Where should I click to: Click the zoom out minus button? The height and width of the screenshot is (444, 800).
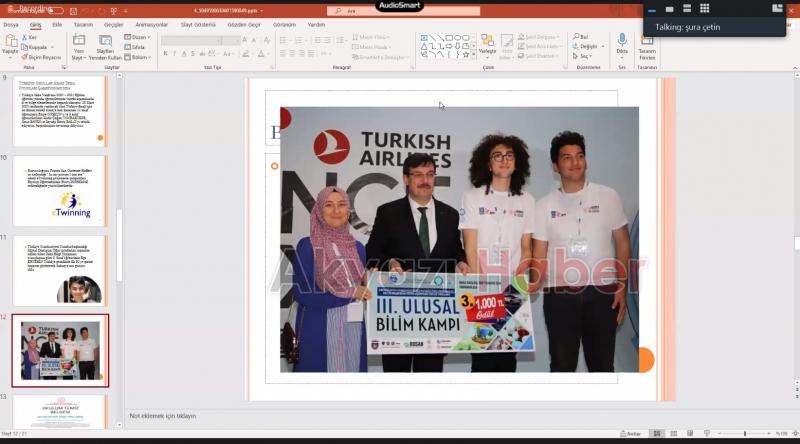click(x=720, y=433)
